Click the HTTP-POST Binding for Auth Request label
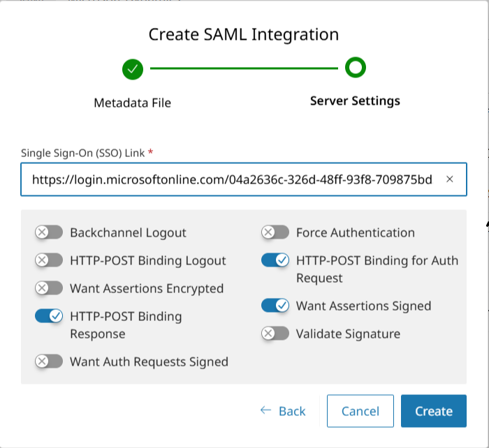Image resolution: width=489 pixels, height=448 pixels. point(377,269)
